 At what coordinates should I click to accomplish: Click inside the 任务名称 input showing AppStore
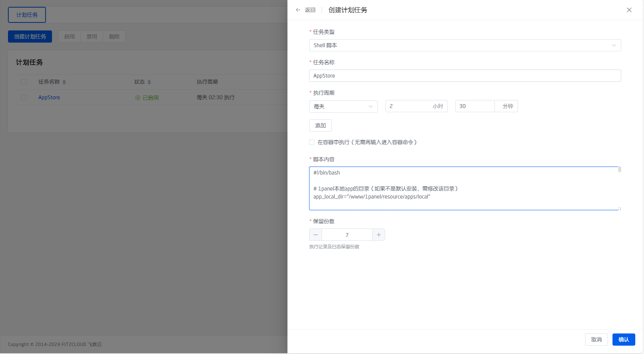465,76
